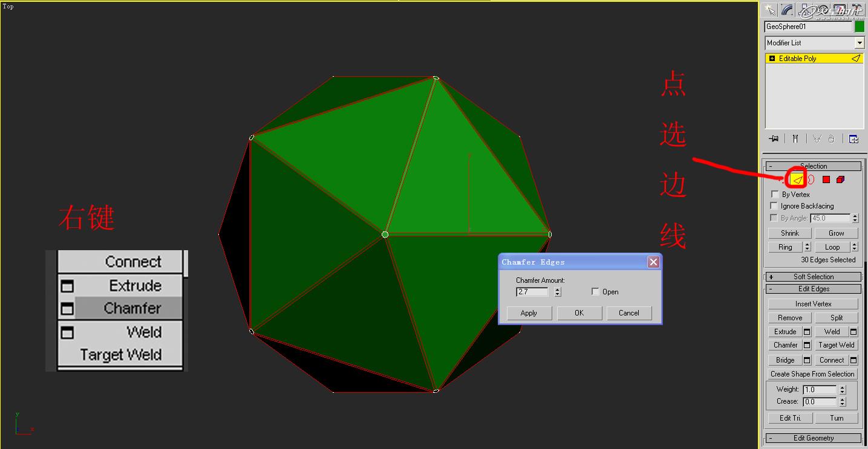868x449 pixels.
Task: Check the Open option in Chamfer Edges dialog
Action: 595,291
